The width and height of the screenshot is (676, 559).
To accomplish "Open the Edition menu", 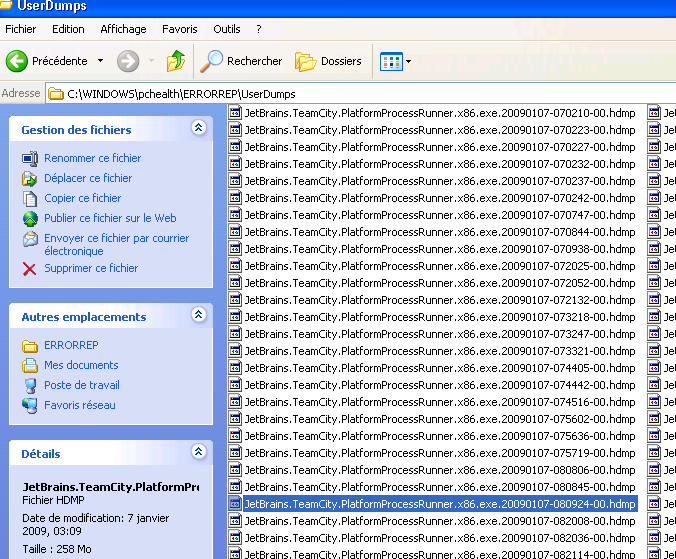I will coord(68,29).
